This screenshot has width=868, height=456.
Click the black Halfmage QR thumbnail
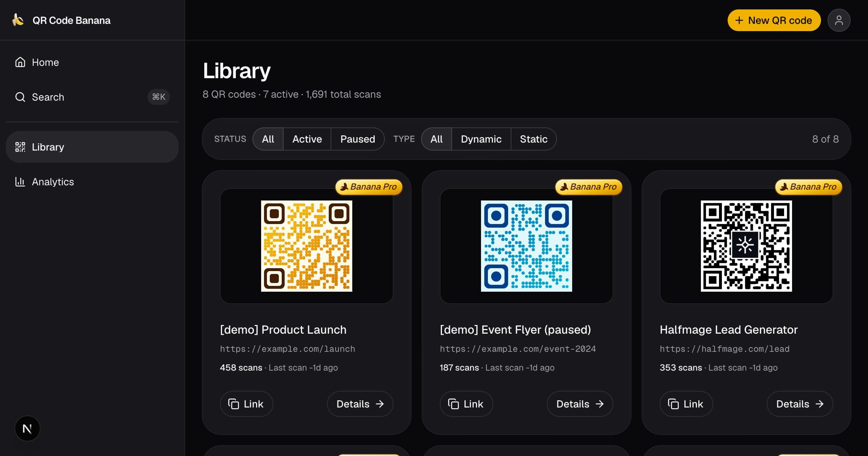click(746, 246)
